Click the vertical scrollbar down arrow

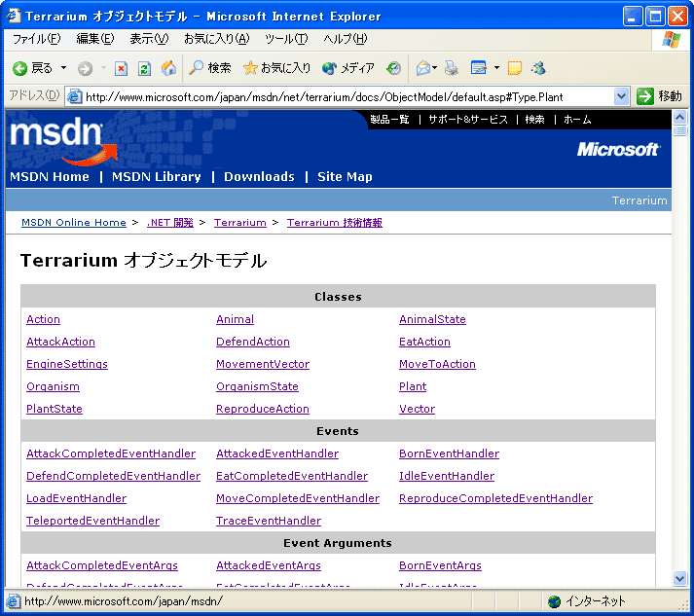pos(679,578)
